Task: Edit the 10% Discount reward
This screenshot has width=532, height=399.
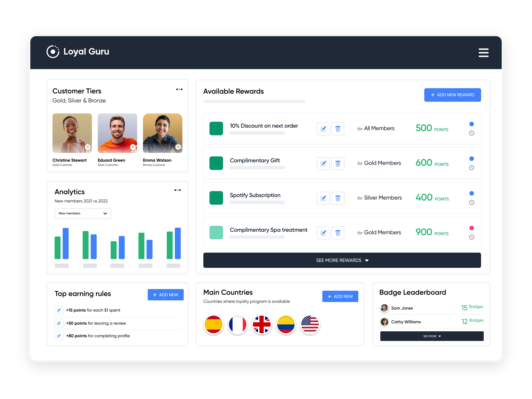Action: point(323,129)
